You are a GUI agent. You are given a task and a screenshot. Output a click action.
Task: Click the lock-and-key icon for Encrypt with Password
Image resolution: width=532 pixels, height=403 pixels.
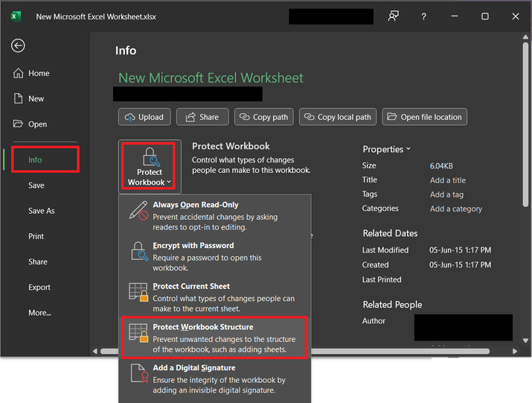pos(139,251)
